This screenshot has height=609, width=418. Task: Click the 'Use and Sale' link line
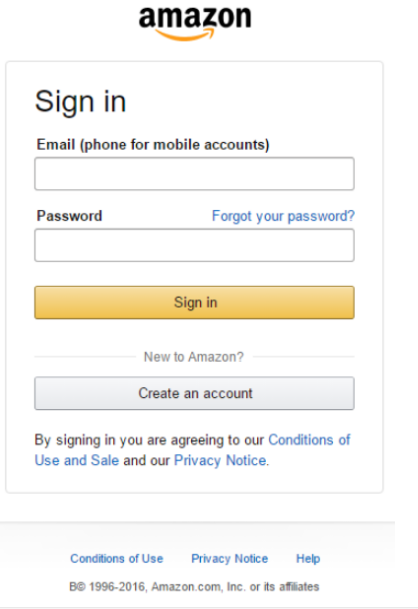tap(77, 461)
